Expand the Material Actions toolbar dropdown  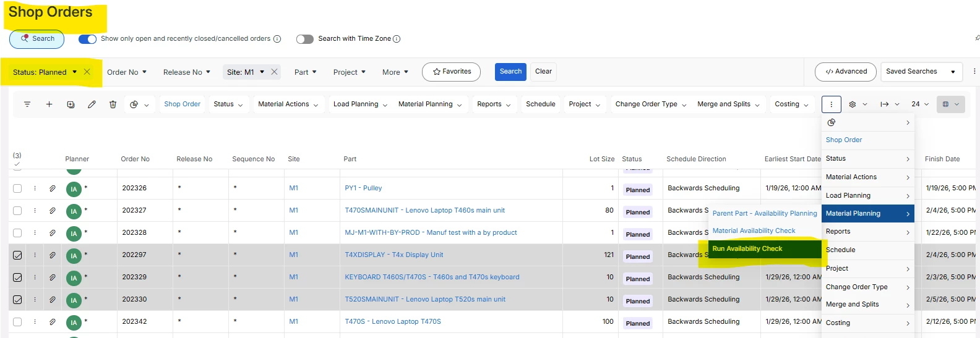288,104
